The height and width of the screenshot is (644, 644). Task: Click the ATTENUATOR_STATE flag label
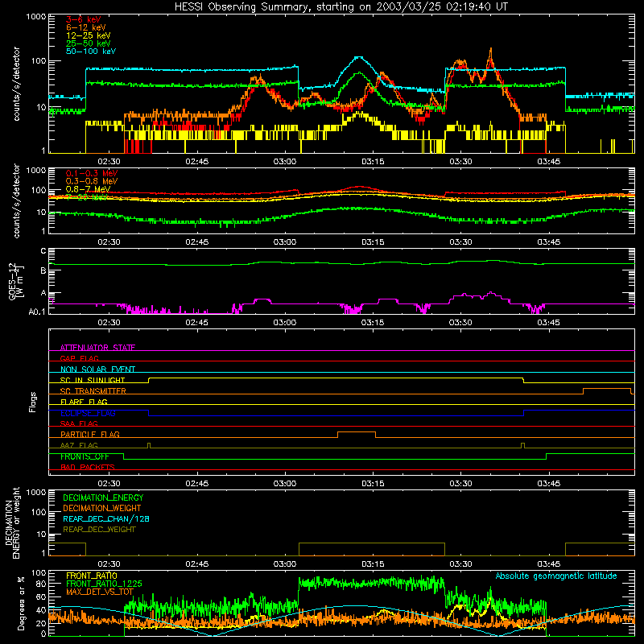pyautogui.click(x=97, y=348)
